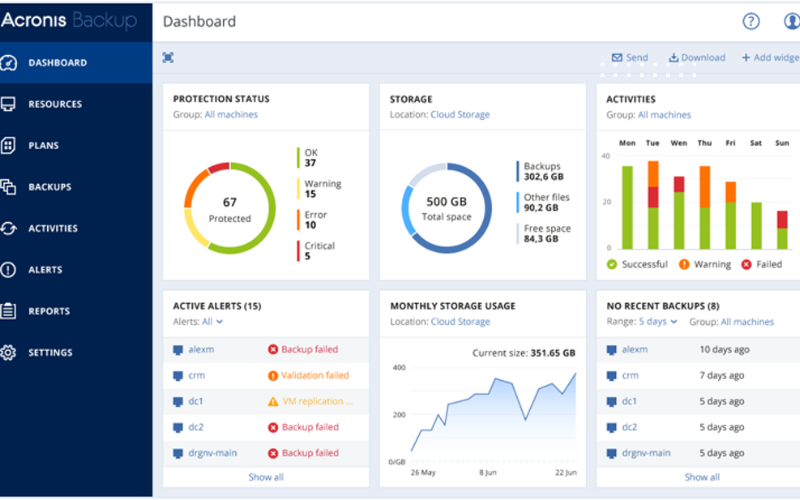Screen dimensions: 800x500
Task: Click Tuesday bar in Activities chart
Action: (653, 205)
